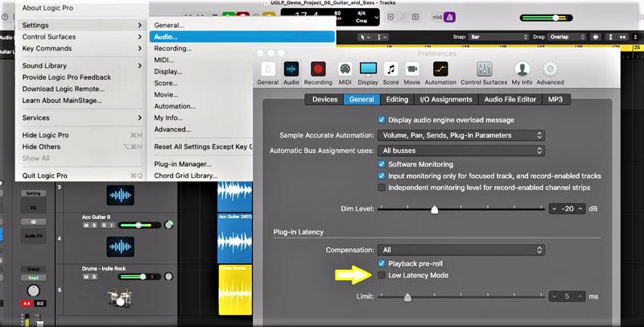Image resolution: width=644 pixels, height=327 pixels.
Task: Uncheck Playback pre-roll
Action: [382, 263]
